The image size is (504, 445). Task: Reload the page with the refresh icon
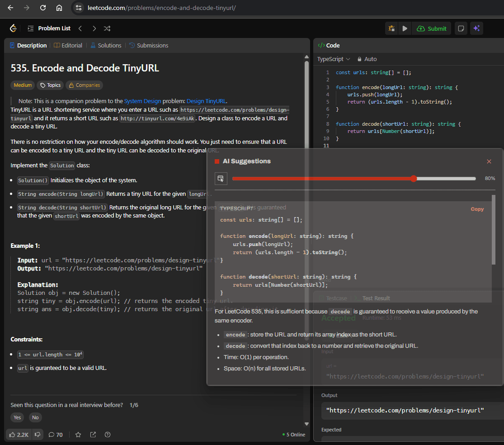pos(43,8)
